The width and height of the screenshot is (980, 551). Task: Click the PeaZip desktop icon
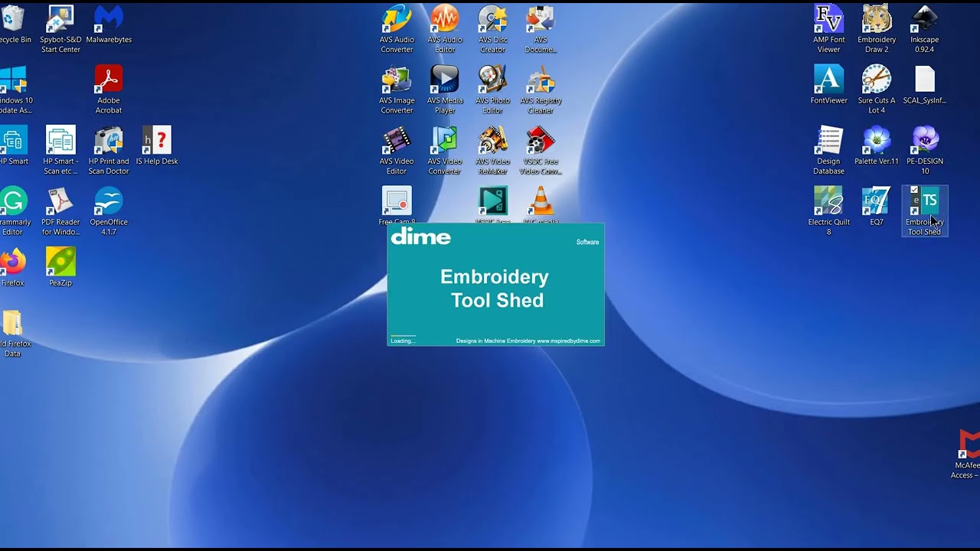[60, 267]
